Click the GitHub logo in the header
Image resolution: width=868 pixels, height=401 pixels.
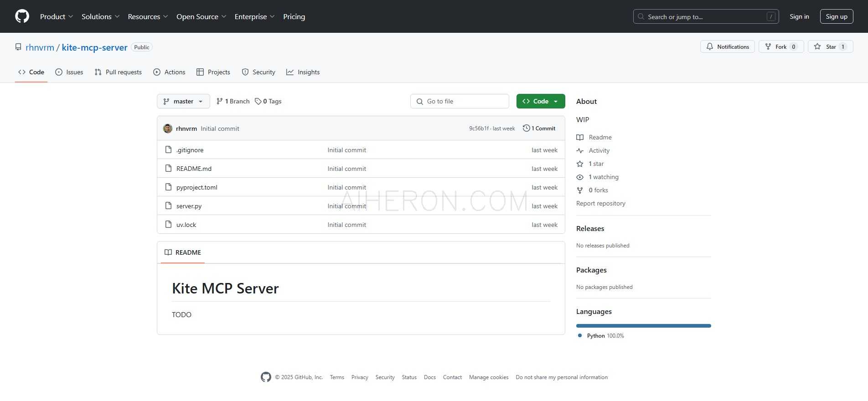click(x=22, y=16)
